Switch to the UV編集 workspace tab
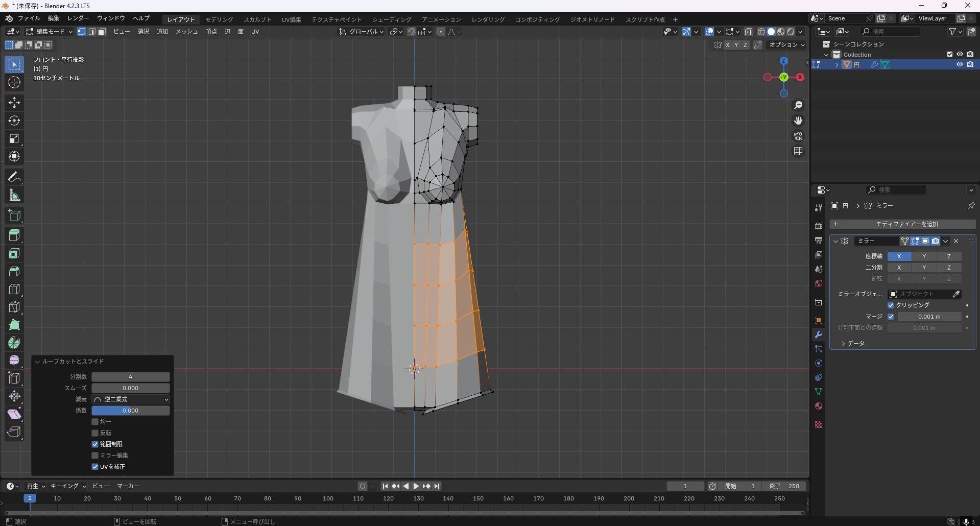 coord(292,19)
